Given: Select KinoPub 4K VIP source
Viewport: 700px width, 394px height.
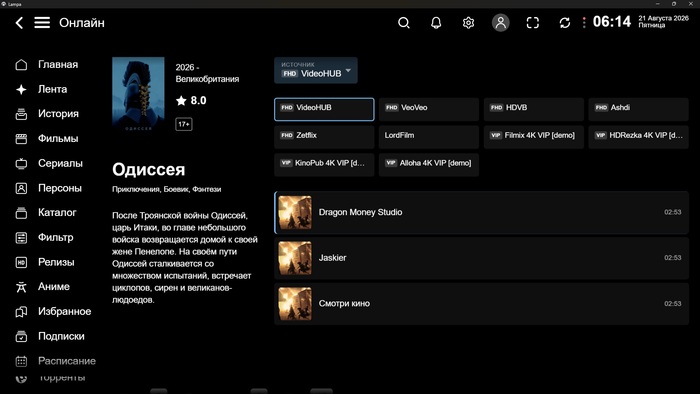Looking at the screenshot, I should point(324,165).
